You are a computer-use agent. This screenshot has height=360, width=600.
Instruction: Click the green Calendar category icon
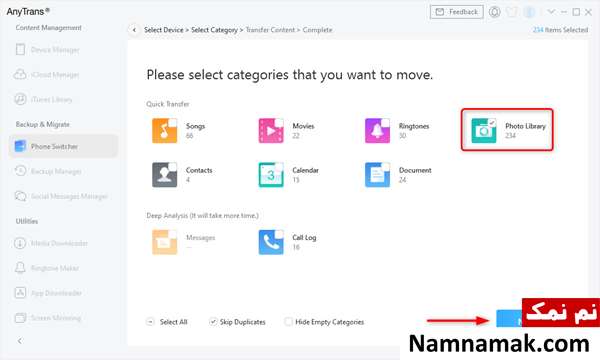[x=271, y=175]
